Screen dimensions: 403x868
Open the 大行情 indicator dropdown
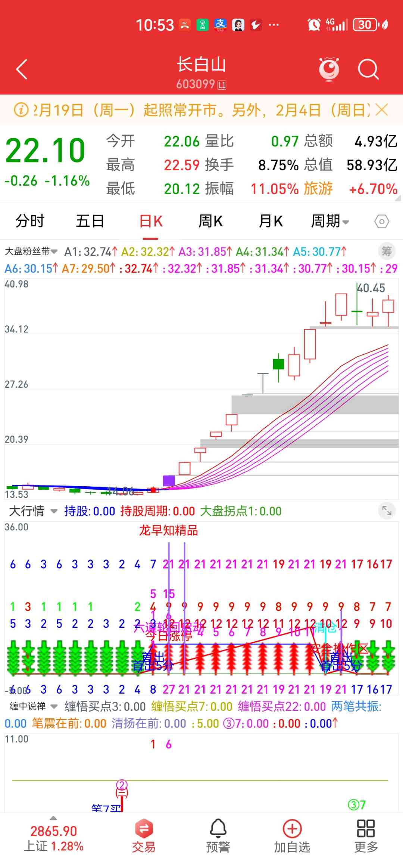[x=33, y=511]
